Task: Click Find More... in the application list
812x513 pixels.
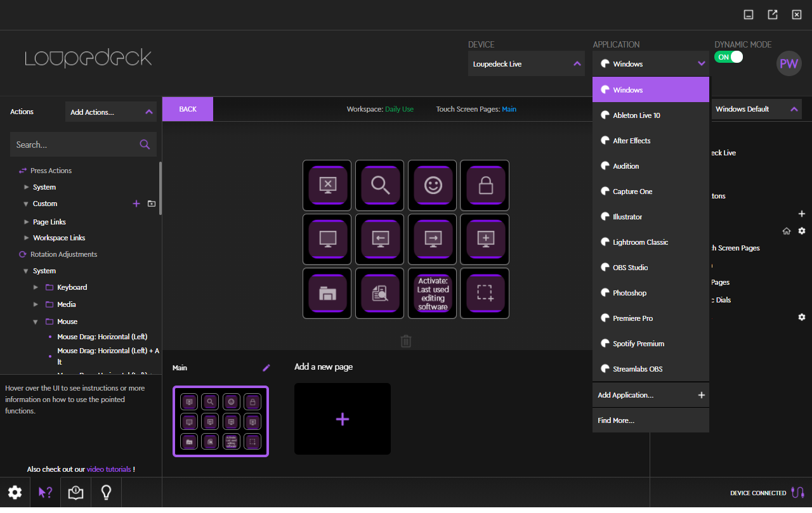Action: pyautogui.click(x=651, y=420)
